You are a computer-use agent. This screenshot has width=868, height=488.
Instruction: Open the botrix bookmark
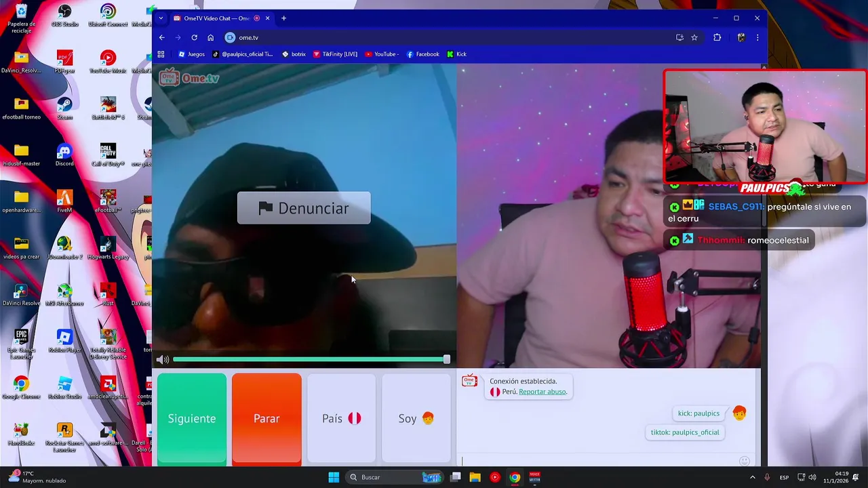[x=294, y=54]
